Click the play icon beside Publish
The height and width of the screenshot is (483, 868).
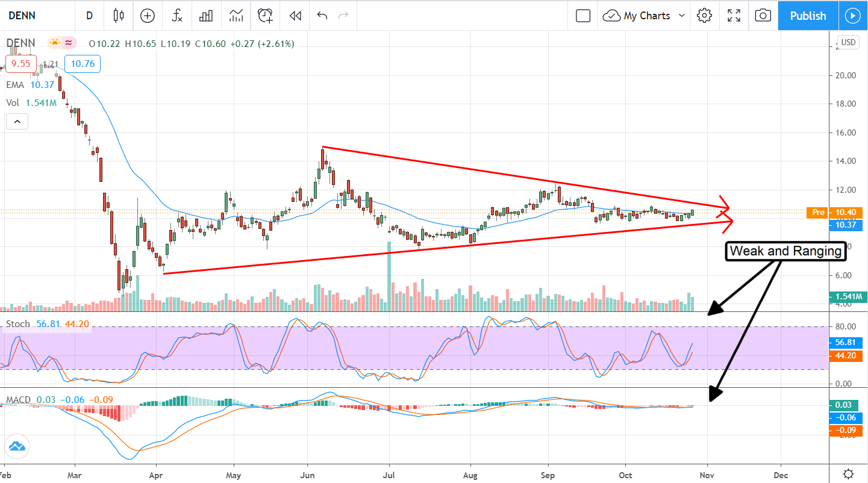tap(853, 16)
